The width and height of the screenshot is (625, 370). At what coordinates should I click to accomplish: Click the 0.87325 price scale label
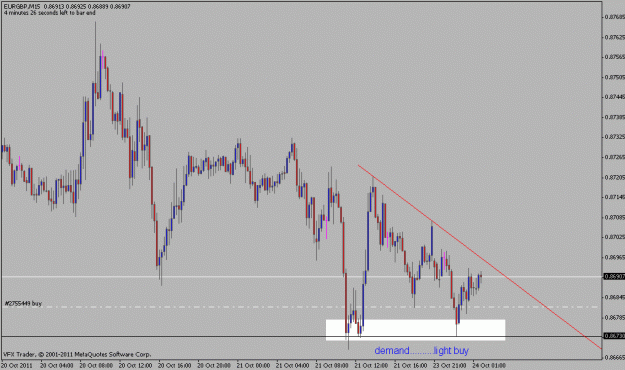point(614,137)
